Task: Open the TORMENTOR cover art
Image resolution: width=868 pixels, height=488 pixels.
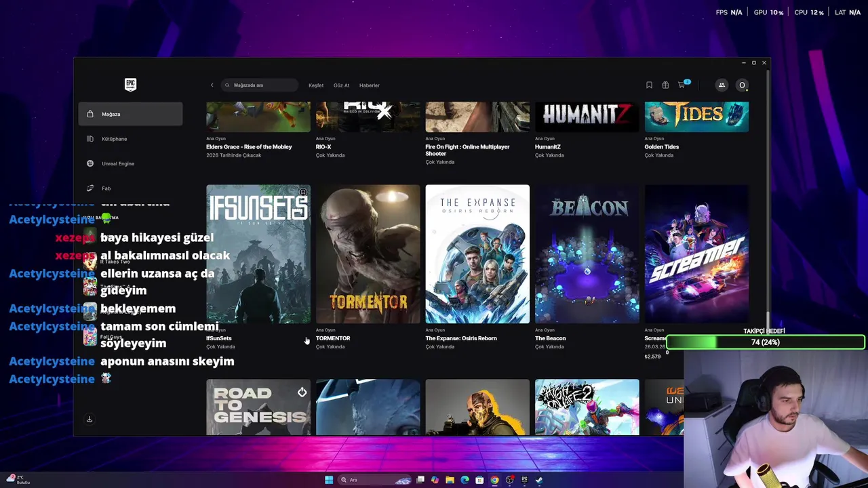Action: point(368,254)
